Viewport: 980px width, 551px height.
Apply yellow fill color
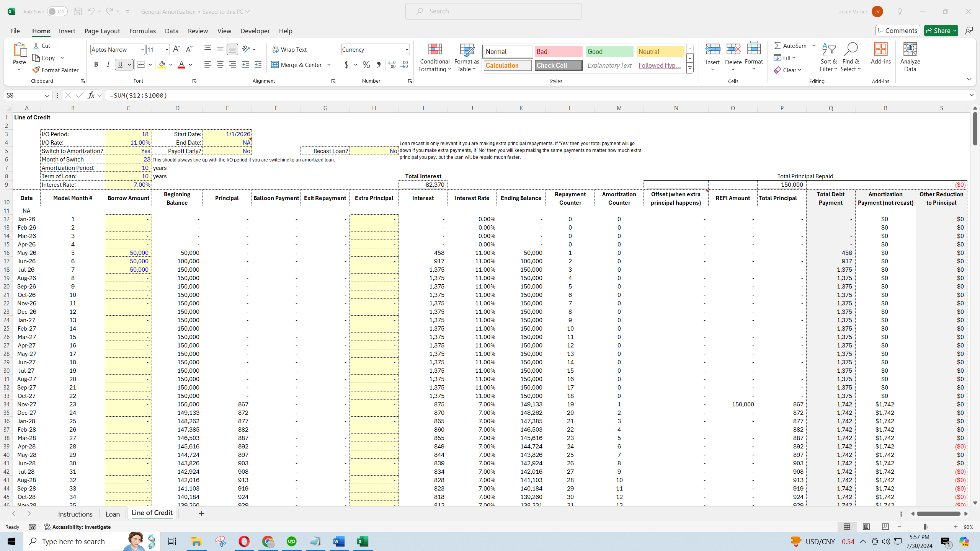[162, 65]
